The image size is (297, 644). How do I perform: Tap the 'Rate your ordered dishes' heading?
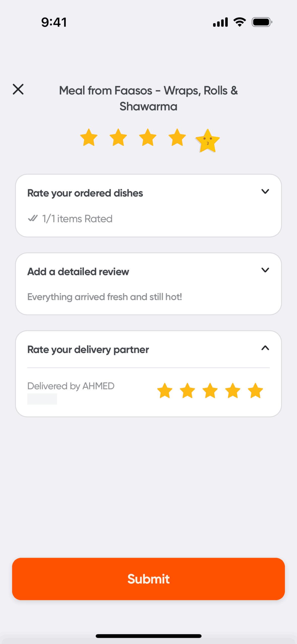(85, 193)
